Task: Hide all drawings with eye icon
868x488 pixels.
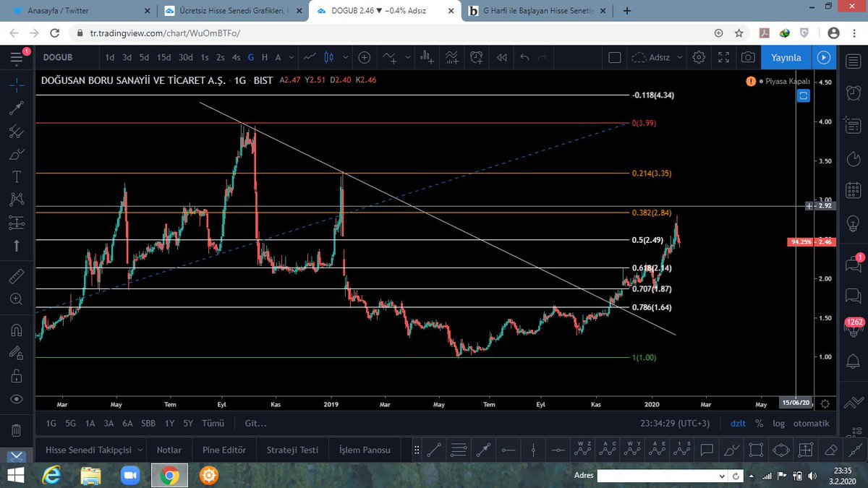Action: 16,399
